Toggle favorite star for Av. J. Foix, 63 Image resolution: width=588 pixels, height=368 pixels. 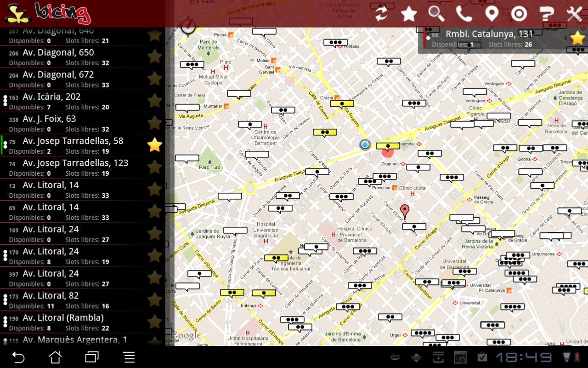pyautogui.click(x=155, y=123)
